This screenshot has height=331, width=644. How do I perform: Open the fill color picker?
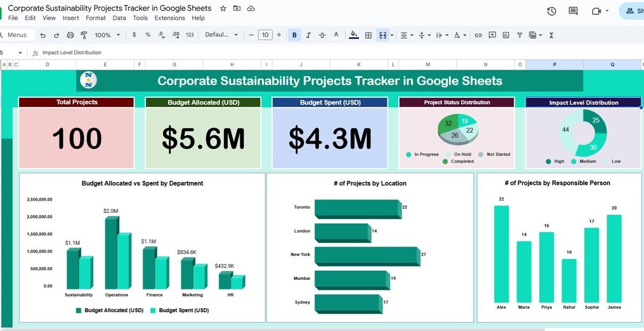coord(354,35)
